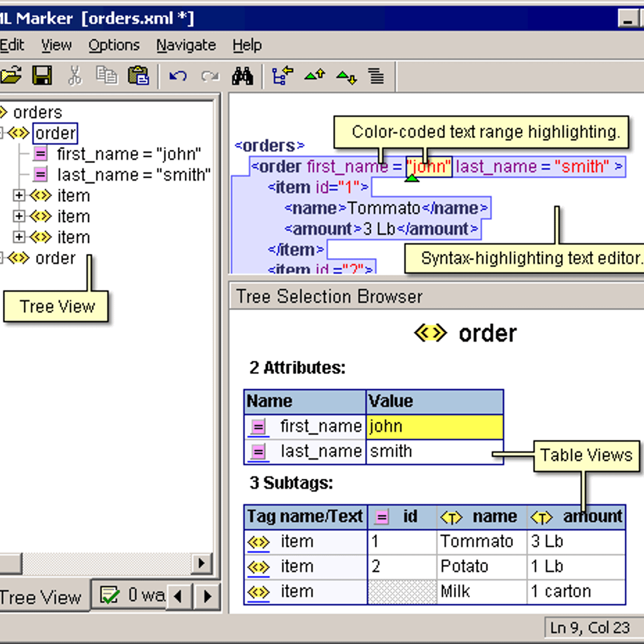
Task: Select the second order node in the tree
Action: pyautogui.click(x=55, y=258)
